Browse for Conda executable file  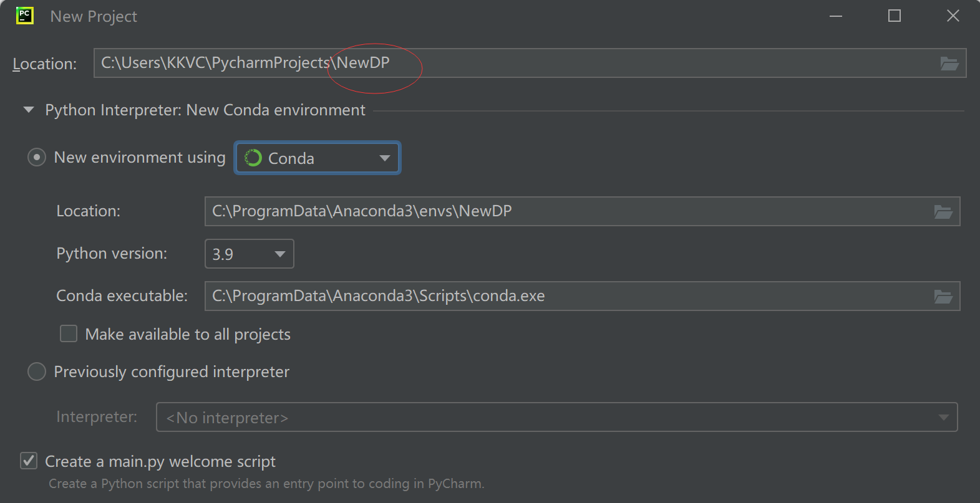coord(943,296)
